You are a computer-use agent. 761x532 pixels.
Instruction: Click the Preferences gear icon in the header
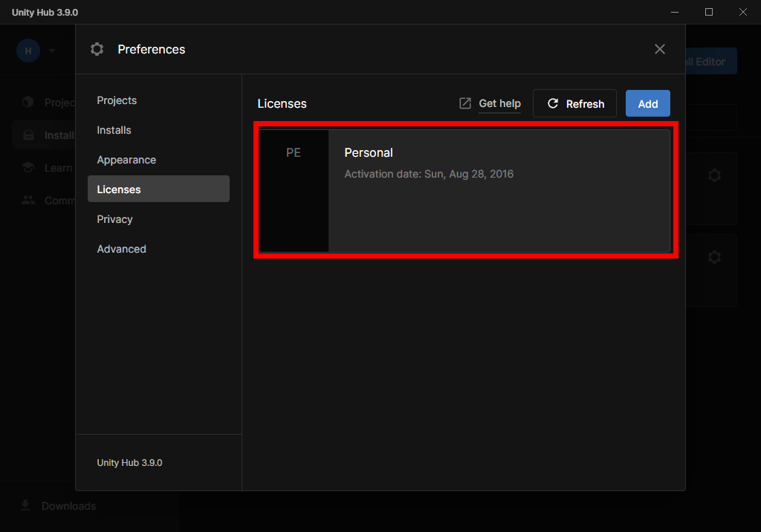97,49
